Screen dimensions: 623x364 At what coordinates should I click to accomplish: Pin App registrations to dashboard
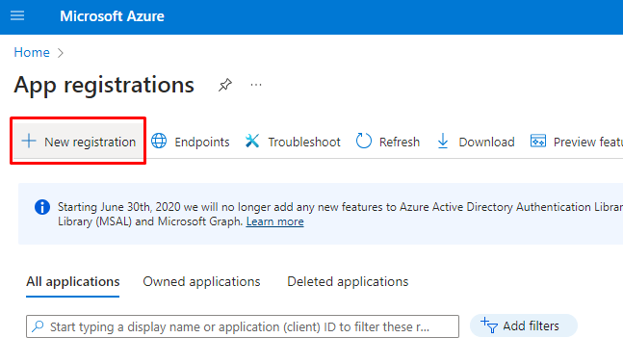[225, 85]
